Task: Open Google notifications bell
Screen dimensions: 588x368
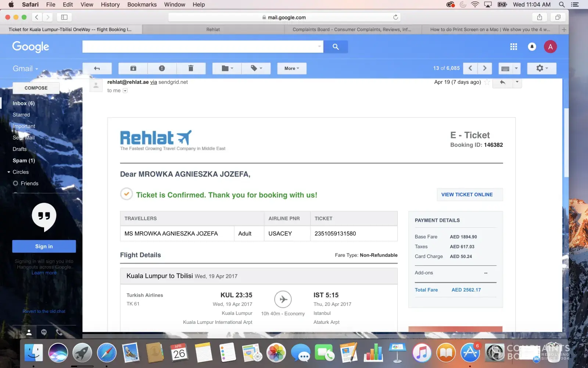Action: [x=532, y=47]
